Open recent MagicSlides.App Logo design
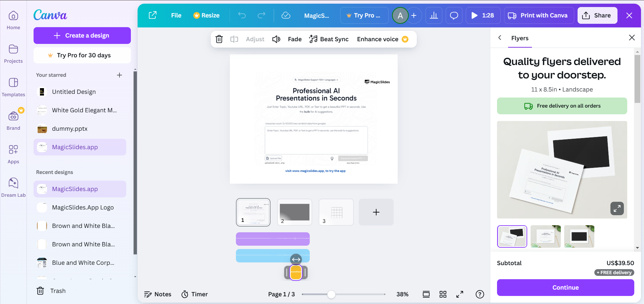Image resolution: width=644 pixels, height=304 pixels. click(80, 207)
